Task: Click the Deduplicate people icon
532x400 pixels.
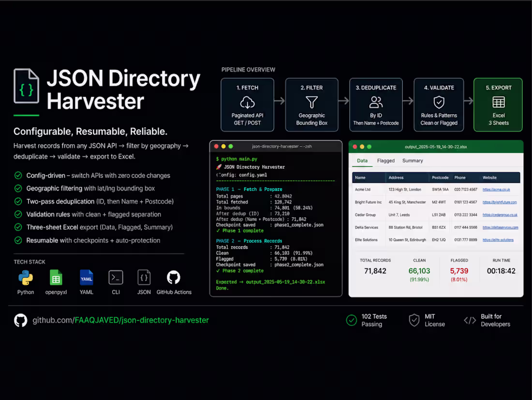Action: pyautogui.click(x=376, y=102)
